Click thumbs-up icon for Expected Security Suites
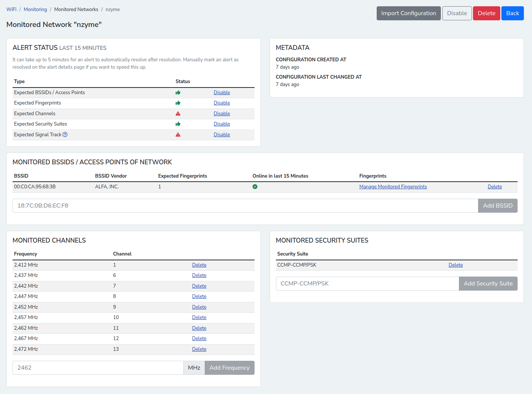This screenshot has width=532, height=394. tap(178, 124)
